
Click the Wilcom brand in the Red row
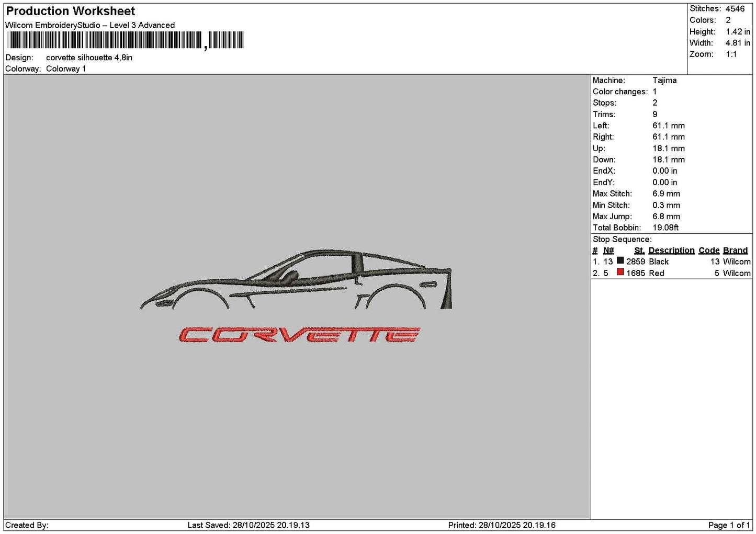[737, 273]
